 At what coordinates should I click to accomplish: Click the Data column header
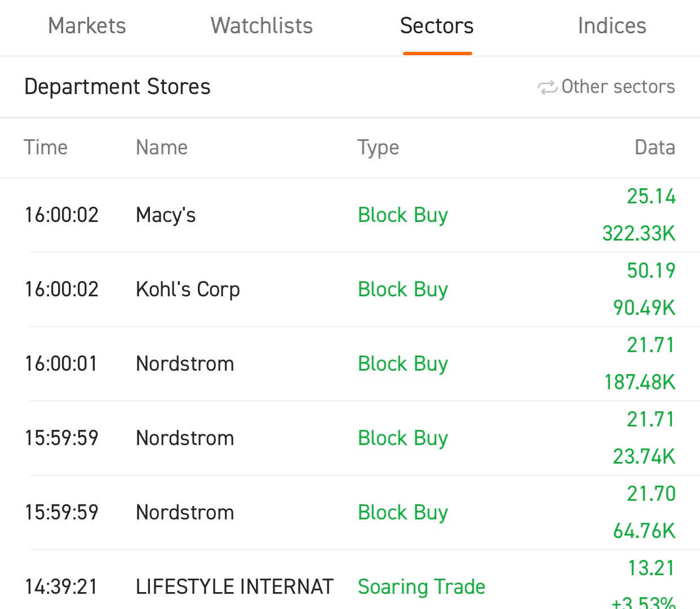click(655, 148)
